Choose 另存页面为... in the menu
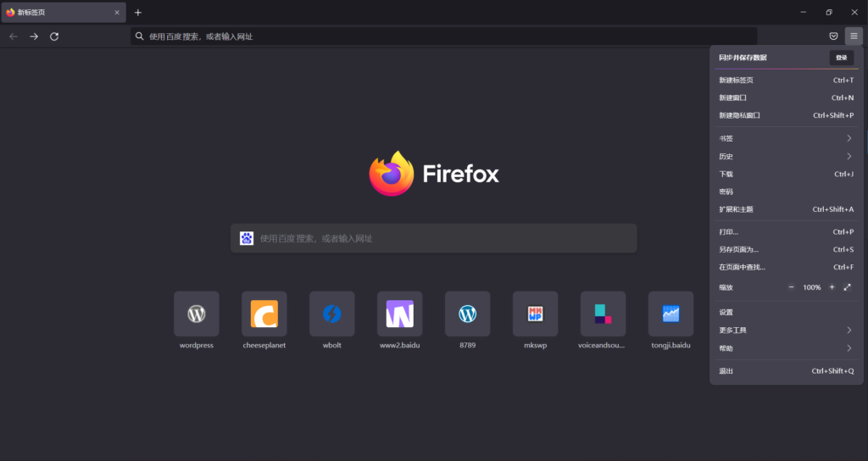The height and width of the screenshot is (461, 868). click(786, 250)
